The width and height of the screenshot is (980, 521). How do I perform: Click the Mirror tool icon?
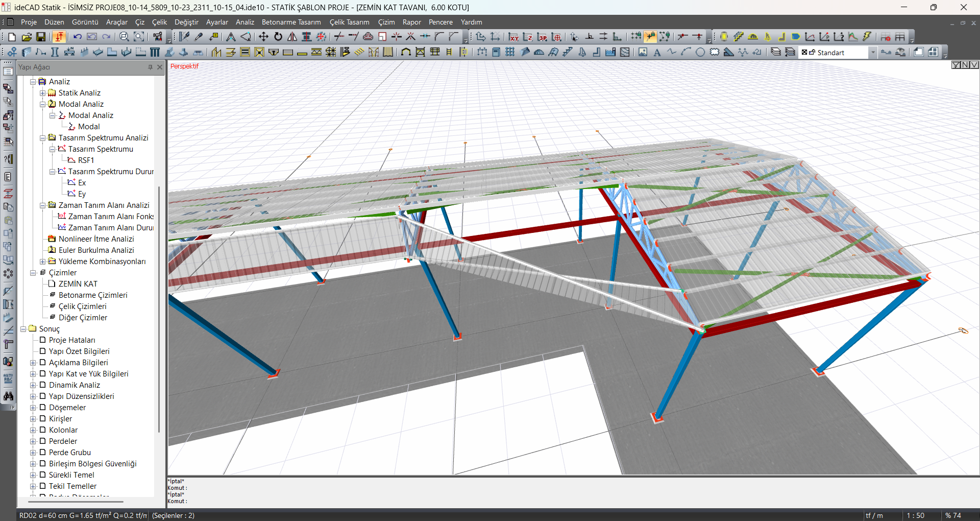coord(292,37)
